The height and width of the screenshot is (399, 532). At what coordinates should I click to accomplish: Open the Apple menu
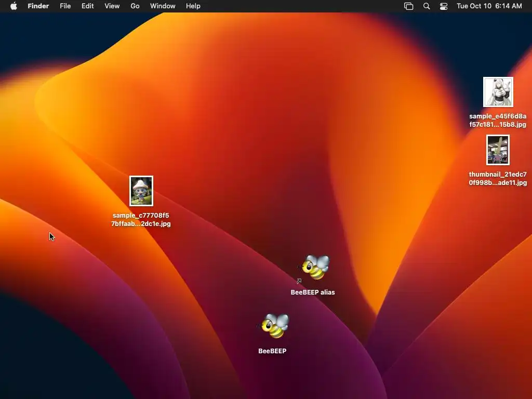tap(14, 6)
